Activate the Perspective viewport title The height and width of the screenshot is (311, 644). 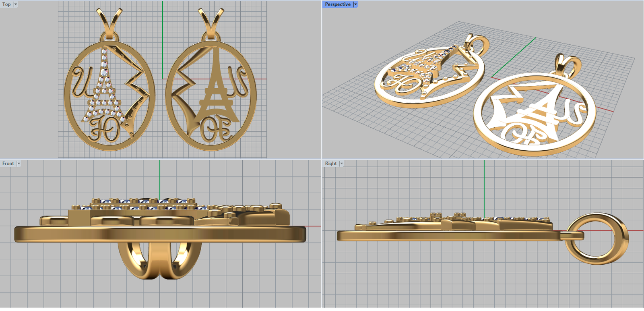point(337,4)
